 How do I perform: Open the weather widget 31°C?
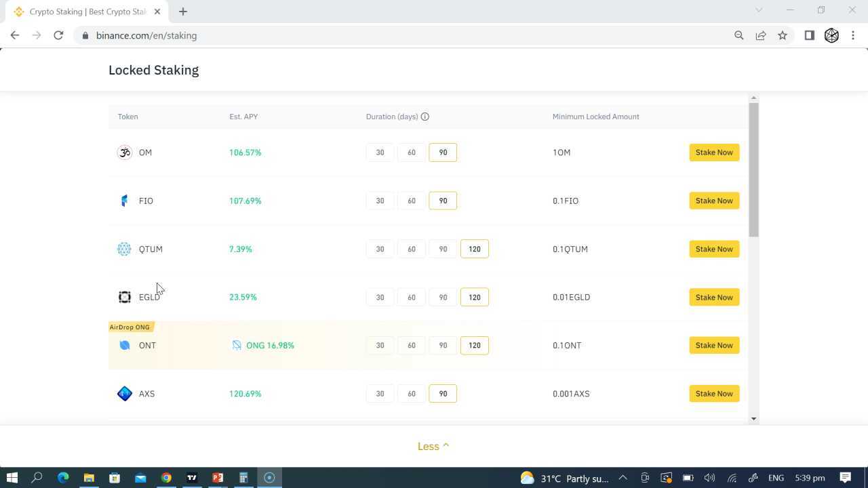tap(564, 478)
